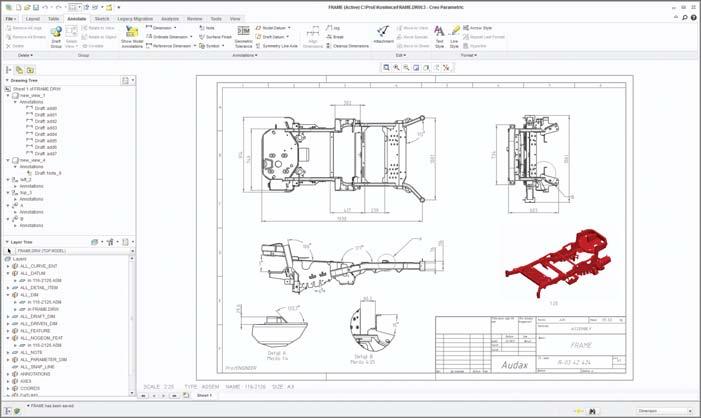Click the Draft Group icon

pyautogui.click(x=56, y=33)
